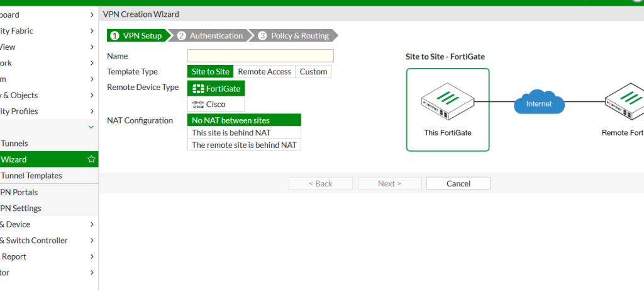Open SSL-VPN Settings menu item
Screen dimensions: 644x291
point(49,208)
